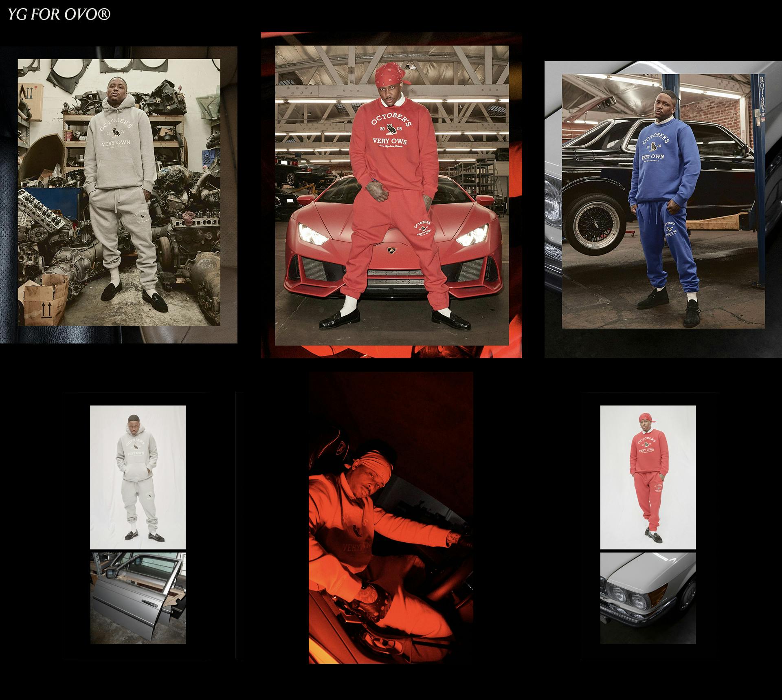Click the owl logo on the red crewneck

pos(391,129)
